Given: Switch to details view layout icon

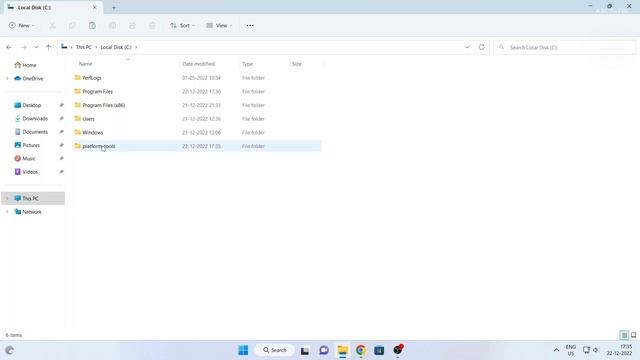Looking at the screenshot, I should pos(624,335).
